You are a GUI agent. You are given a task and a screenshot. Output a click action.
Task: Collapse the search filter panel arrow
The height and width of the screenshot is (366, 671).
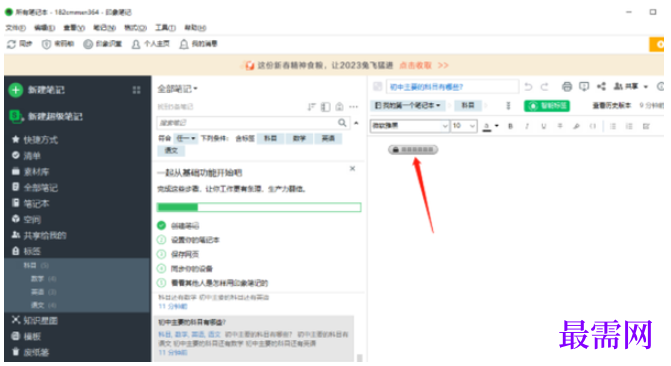click(x=356, y=123)
